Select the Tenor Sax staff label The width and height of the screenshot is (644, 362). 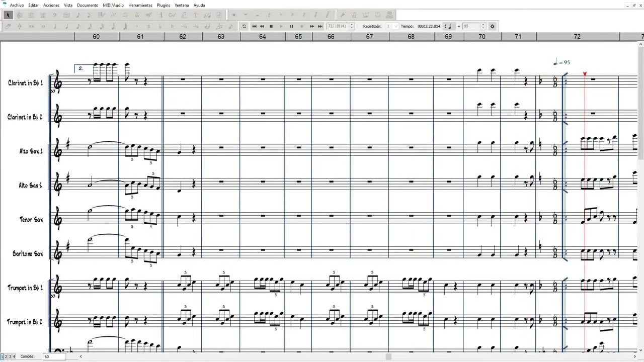(31, 220)
